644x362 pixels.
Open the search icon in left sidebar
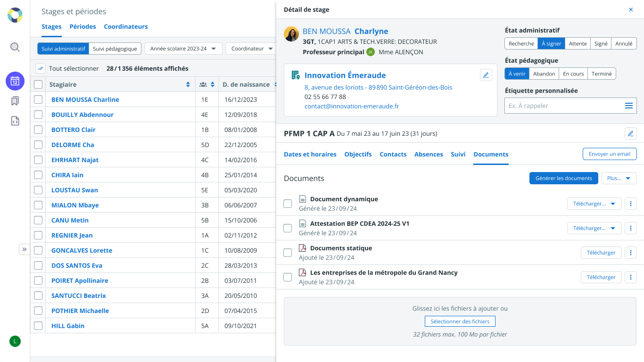tap(15, 47)
